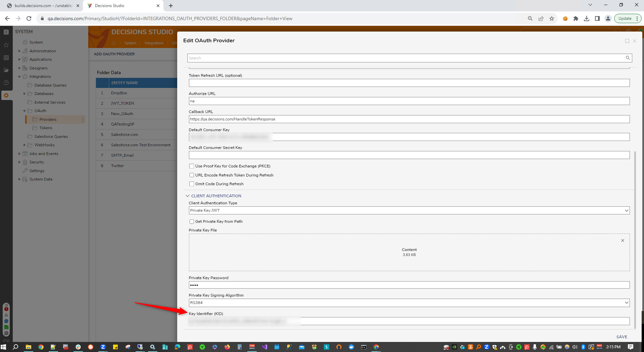The width and height of the screenshot is (644, 352).
Task: Enable Get Private Key from Path
Action: (x=192, y=221)
